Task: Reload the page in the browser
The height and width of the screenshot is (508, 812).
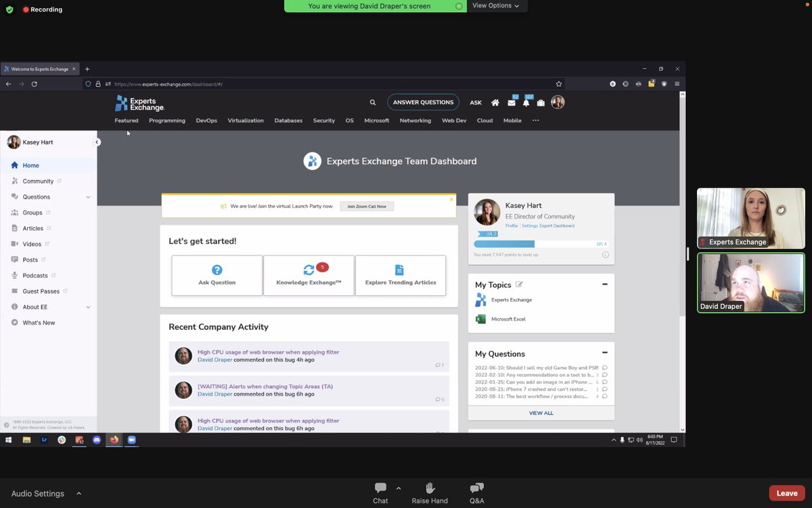Action: click(34, 84)
